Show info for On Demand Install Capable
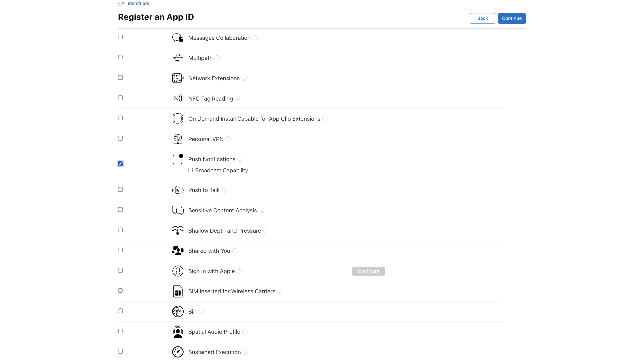Screen dimensions: 644x363 pyautogui.click(x=325, y=119)
